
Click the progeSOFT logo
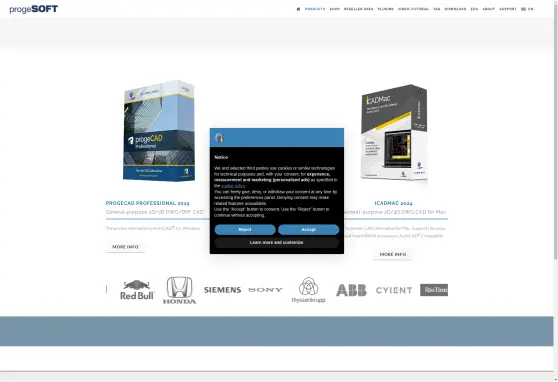click(x=33, y=9)
